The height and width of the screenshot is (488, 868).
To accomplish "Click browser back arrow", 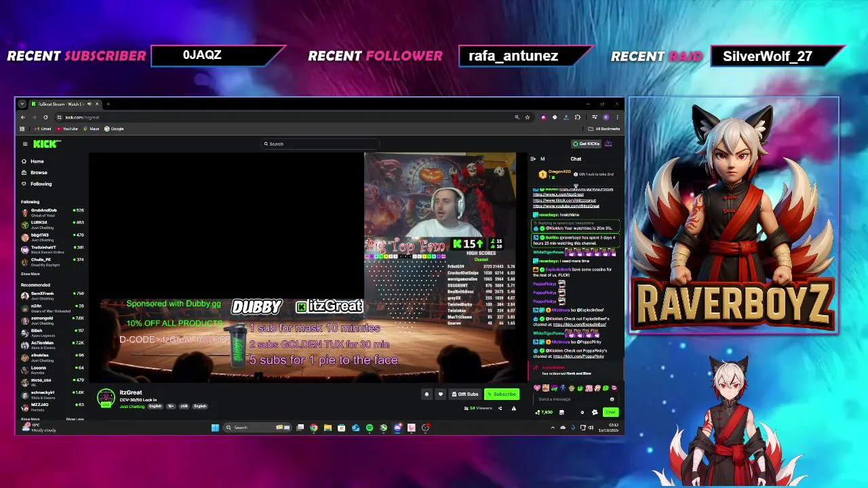I will tap(22, 117).
